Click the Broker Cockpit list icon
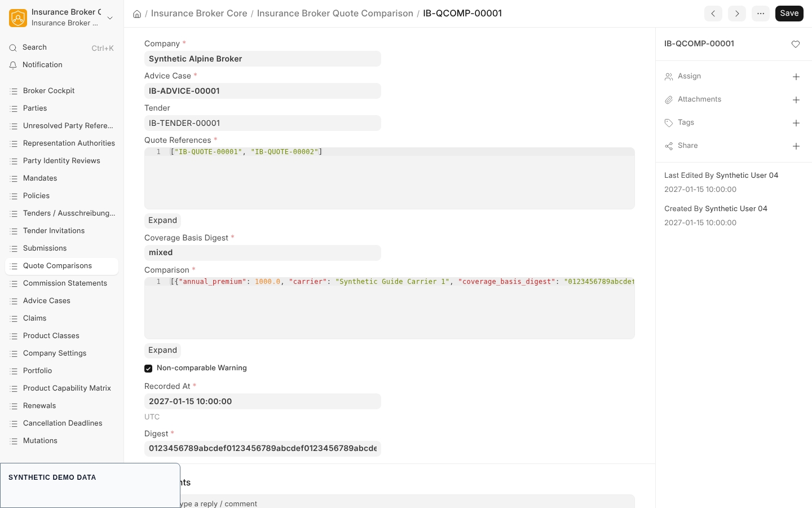Viewport: 812px width, 508px height. 14,91
